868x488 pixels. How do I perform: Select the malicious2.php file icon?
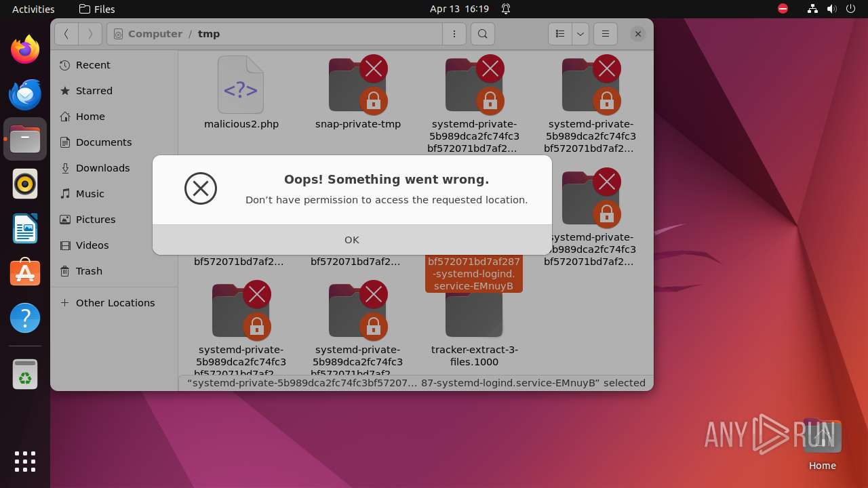point(241,85)
